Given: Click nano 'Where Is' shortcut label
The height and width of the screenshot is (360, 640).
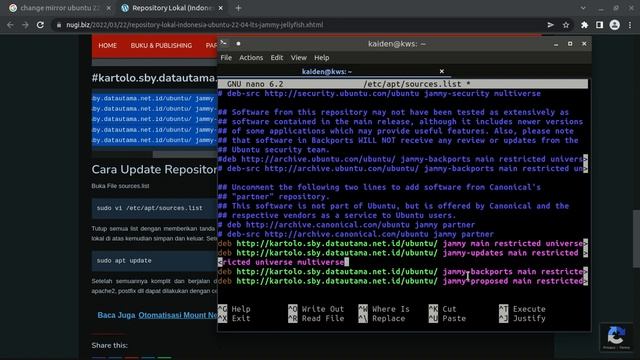Looking at the screenshot, I should (x=391, y=309).
